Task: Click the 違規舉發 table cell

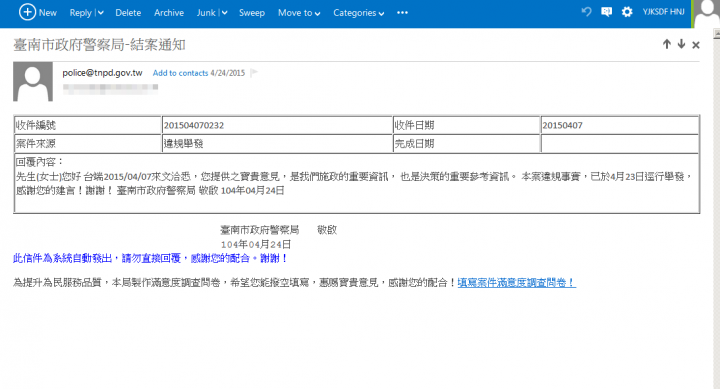Action: click(277, 144)
